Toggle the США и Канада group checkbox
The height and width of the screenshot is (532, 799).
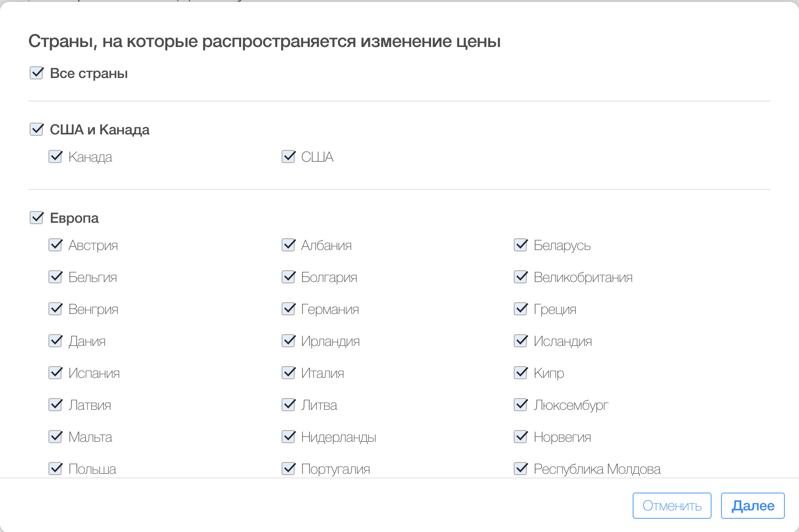36,129
